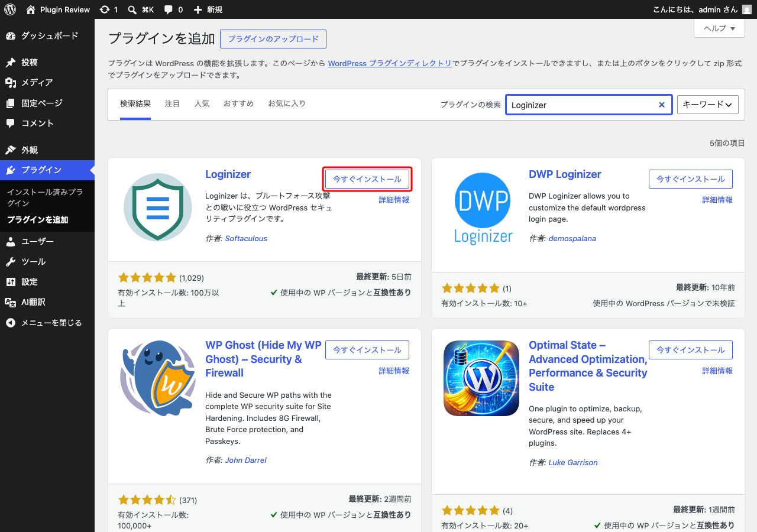Open the Plugin Review site home
This screenshot has width=757, height=532.
click(58, 9)
